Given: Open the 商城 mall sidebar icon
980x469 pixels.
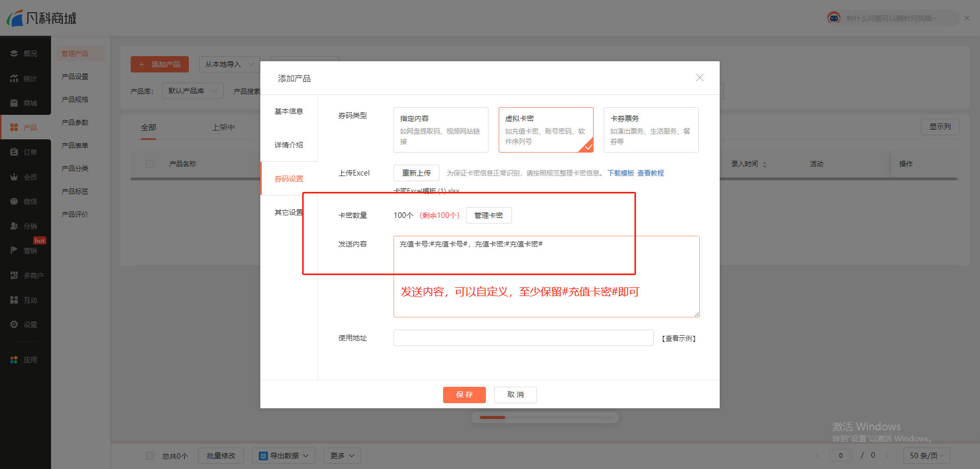Looking at the screenshot, I should point(14,103).
